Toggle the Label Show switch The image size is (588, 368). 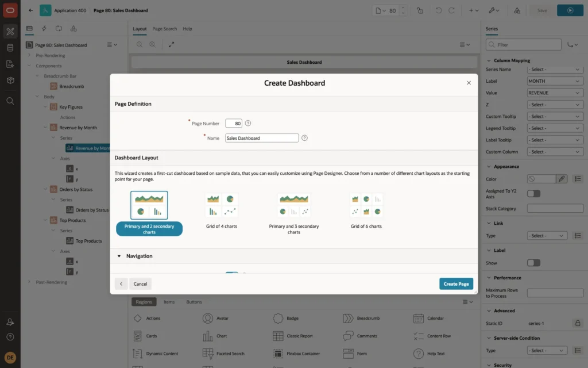click(x=533, y=263)
